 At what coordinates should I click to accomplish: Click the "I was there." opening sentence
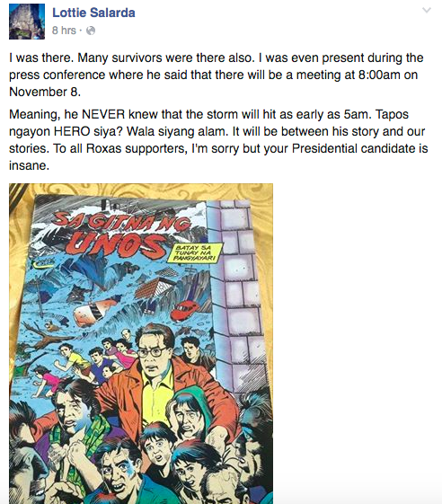(x=41, y=57)
